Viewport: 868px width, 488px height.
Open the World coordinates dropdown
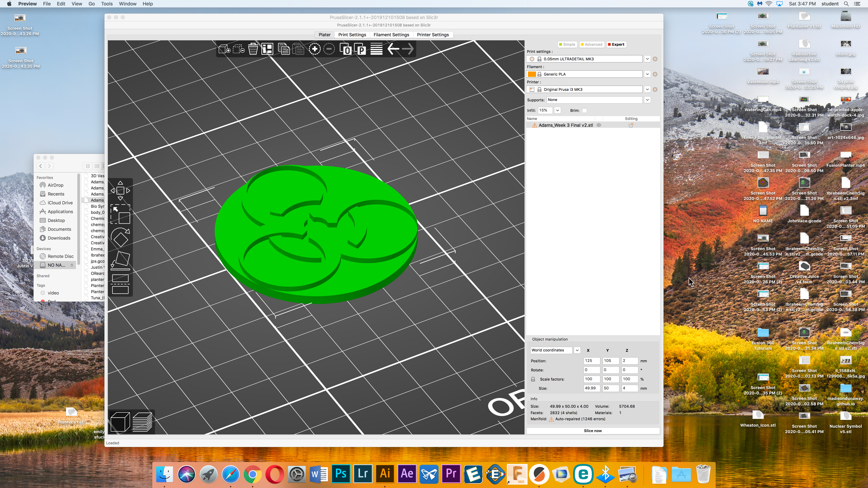point(577,350)
